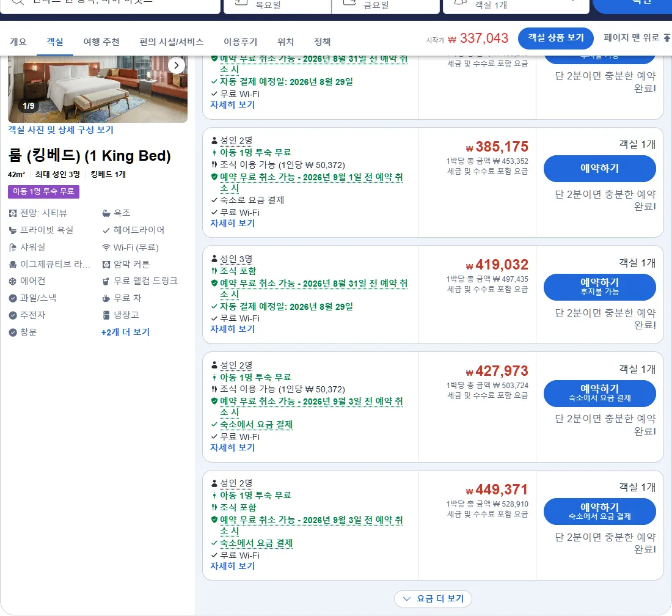Click 페이지 맨 위로 link
The image size is (672, 616).
(x=631, y=38)
